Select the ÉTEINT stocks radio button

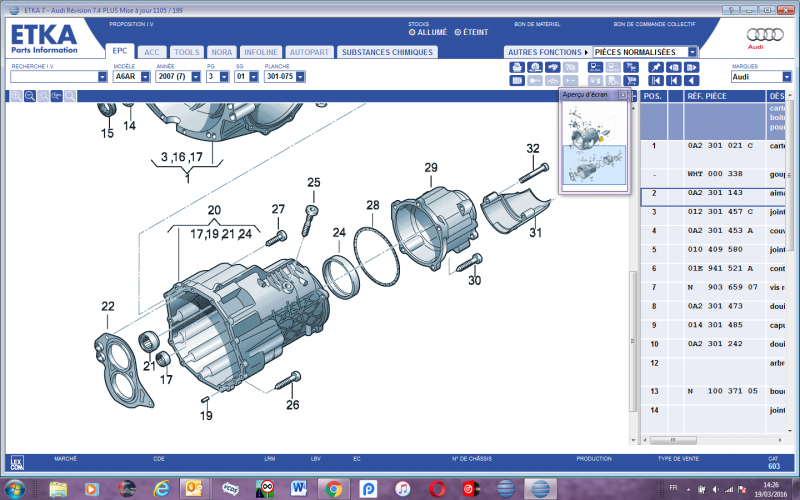458,32
